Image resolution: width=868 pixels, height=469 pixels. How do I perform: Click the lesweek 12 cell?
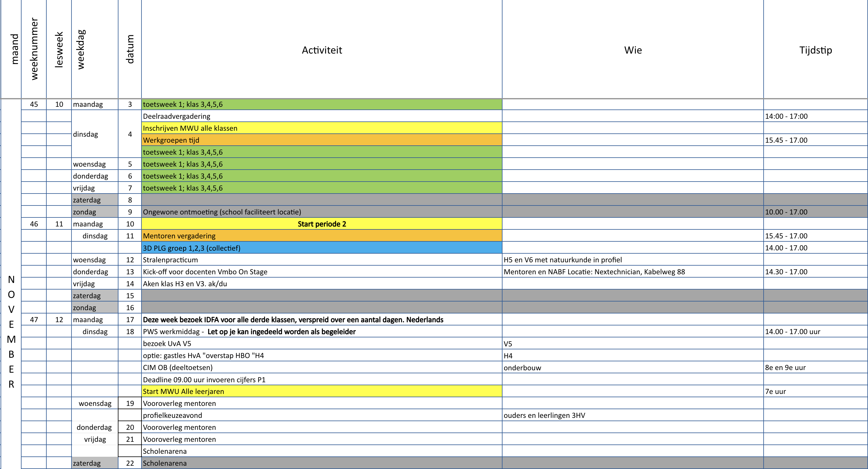[59, 319]
